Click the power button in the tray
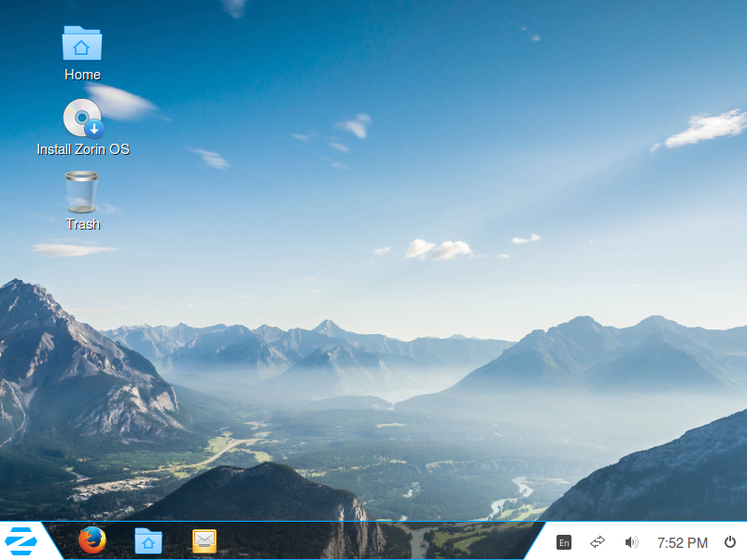Screen dimensions: 747x560 coord(729,542)
